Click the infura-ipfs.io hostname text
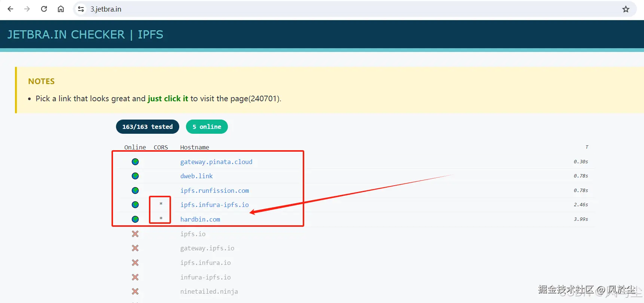This screenshot has height=303, width=644. (x=205, y=277)
